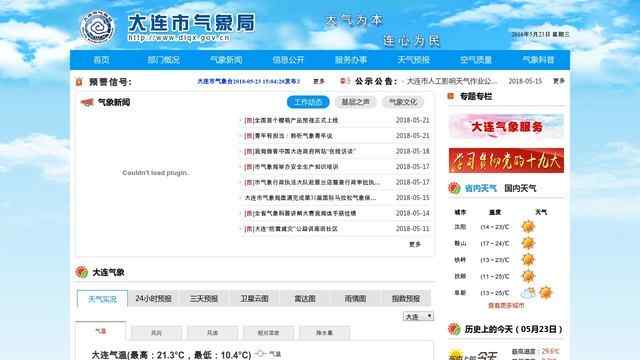This screenshot has height=360, width=640.
Task: Click 更多 below the news list
Action: point(415,244)
